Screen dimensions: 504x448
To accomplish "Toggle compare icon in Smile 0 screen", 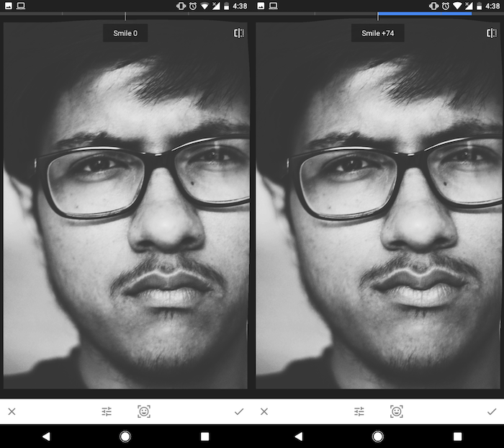I will [239, 33].
